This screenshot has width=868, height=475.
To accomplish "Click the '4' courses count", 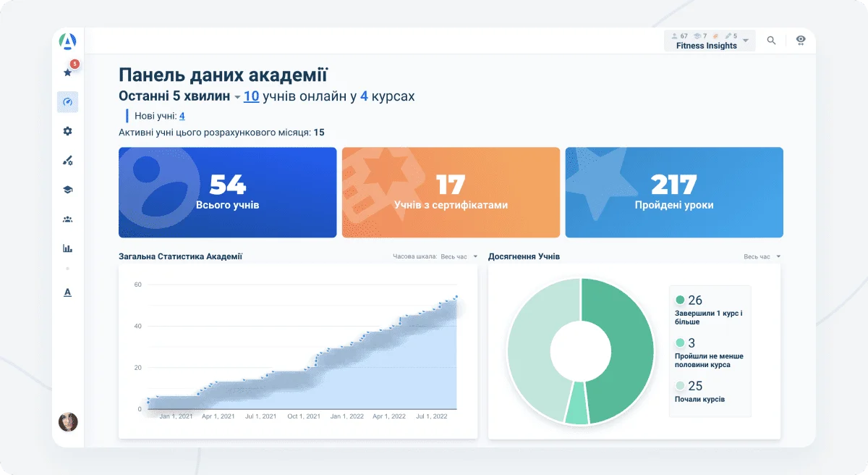I will (x=364, y=96).
